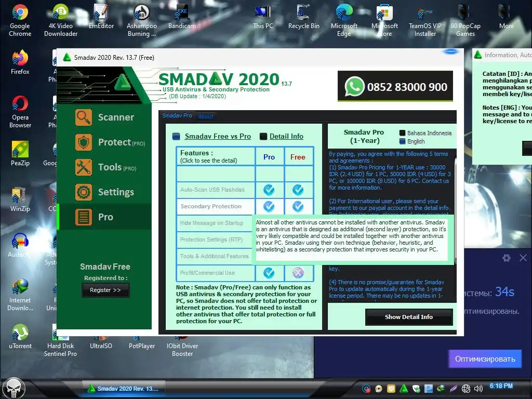The image size is (532, 399).
Task: Click Show Detail Info button
Action: tap(409, 317)
